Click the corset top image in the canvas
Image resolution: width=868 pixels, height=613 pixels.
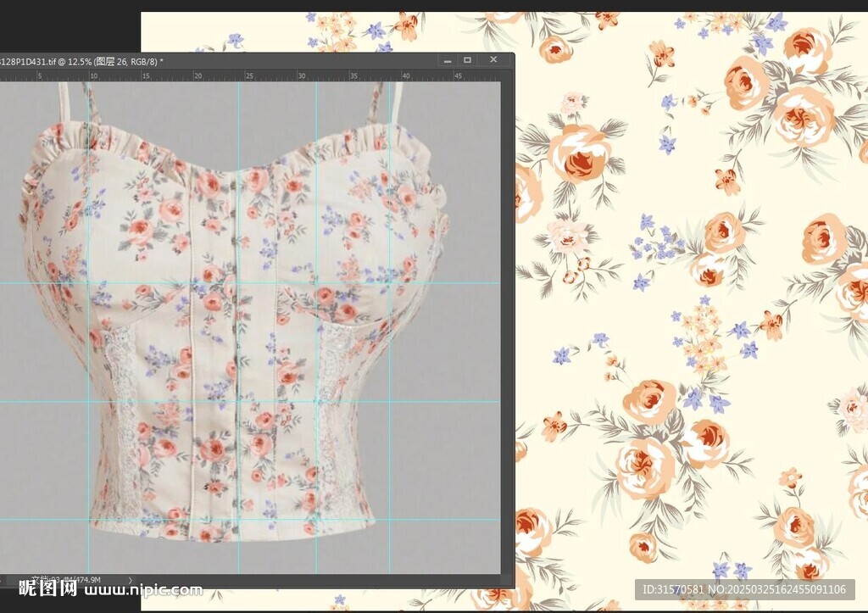pos(235,310)
